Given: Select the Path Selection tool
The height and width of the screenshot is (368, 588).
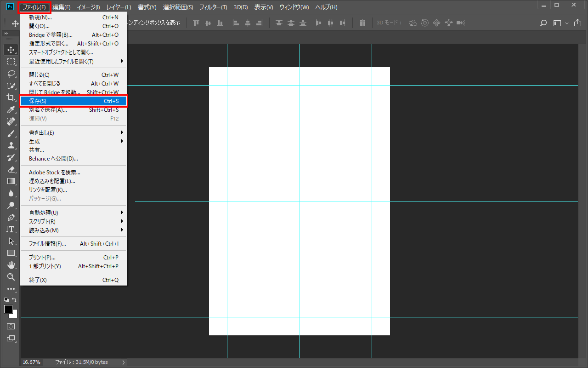Looking at the screenshot, I should pos(11,241).
